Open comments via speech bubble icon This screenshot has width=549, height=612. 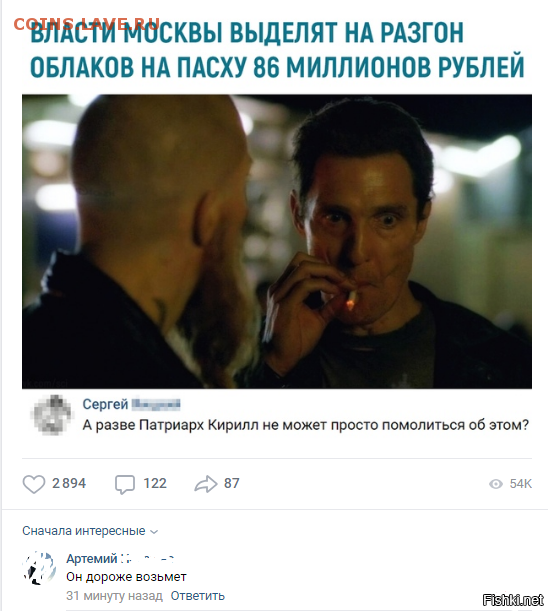coord(125,484)
